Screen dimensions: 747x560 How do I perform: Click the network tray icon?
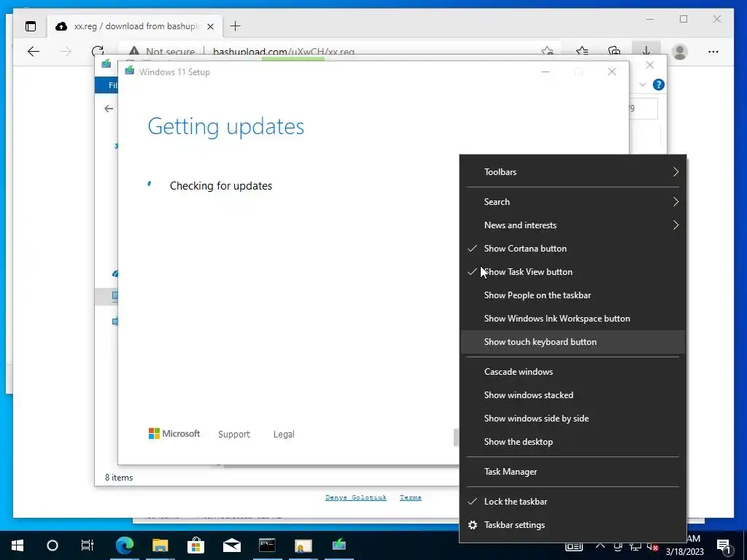point(635,547)
